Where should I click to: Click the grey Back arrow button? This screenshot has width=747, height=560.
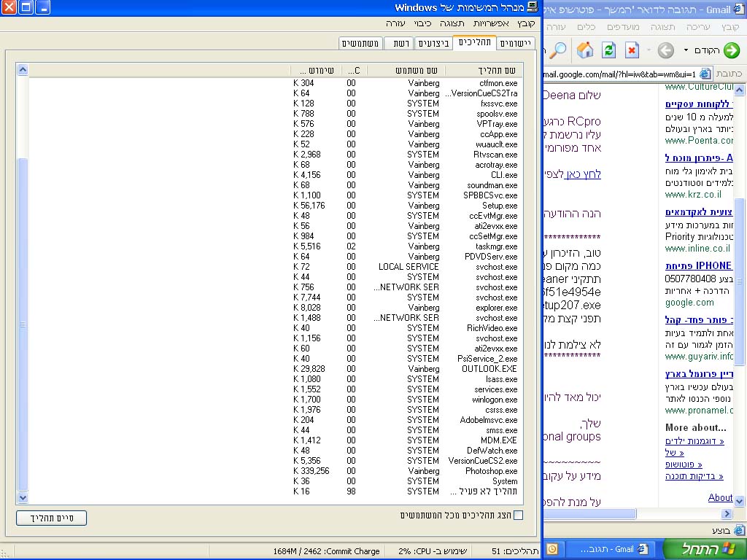pyautogui.click(x=665, y=50)
